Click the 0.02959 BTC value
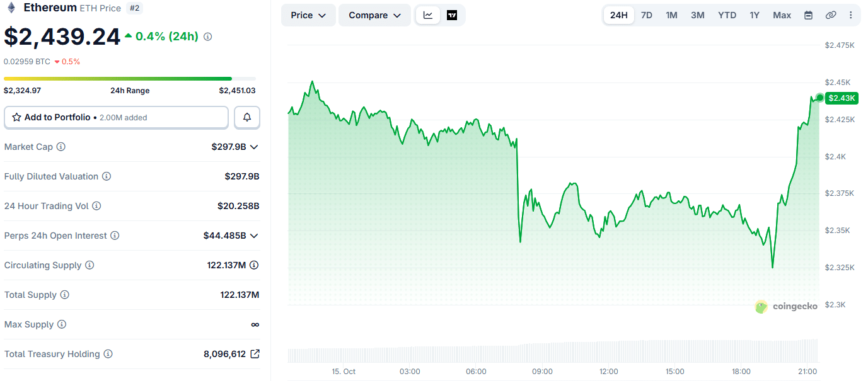This screenshot has height=381, width=868. (27, 62)
